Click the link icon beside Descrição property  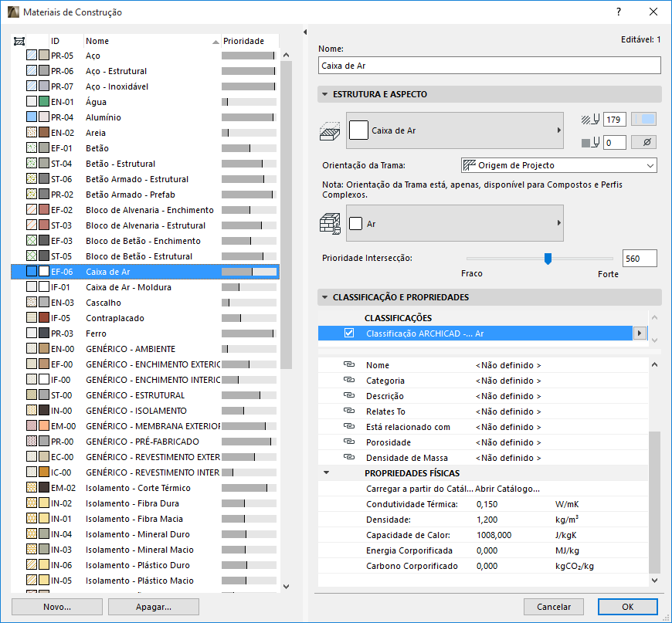pyautogui.click(x=349, y=395)
